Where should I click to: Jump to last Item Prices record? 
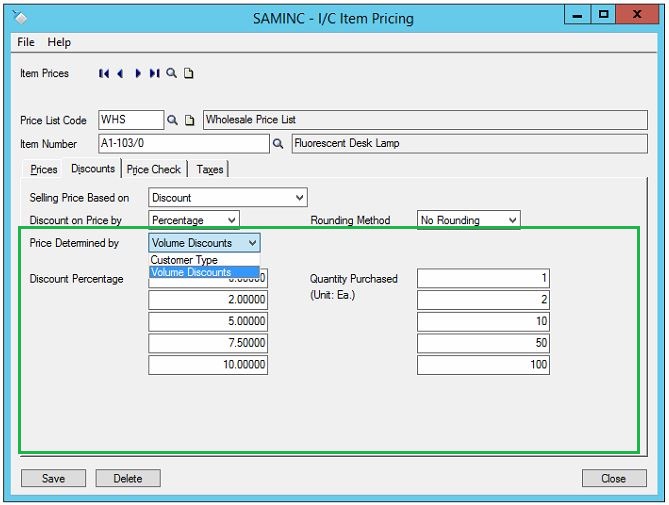(x=154, y=73)
